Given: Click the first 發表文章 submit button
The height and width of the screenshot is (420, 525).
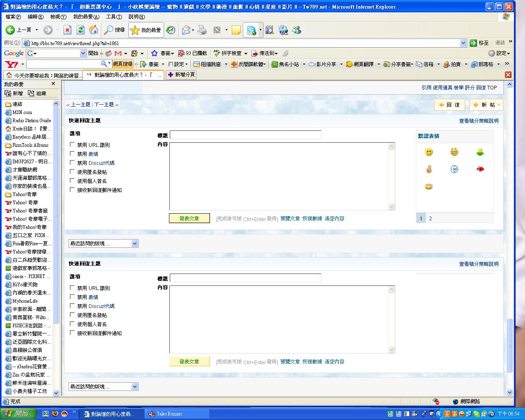Looking at the screenshot, I should coord(189,219).
